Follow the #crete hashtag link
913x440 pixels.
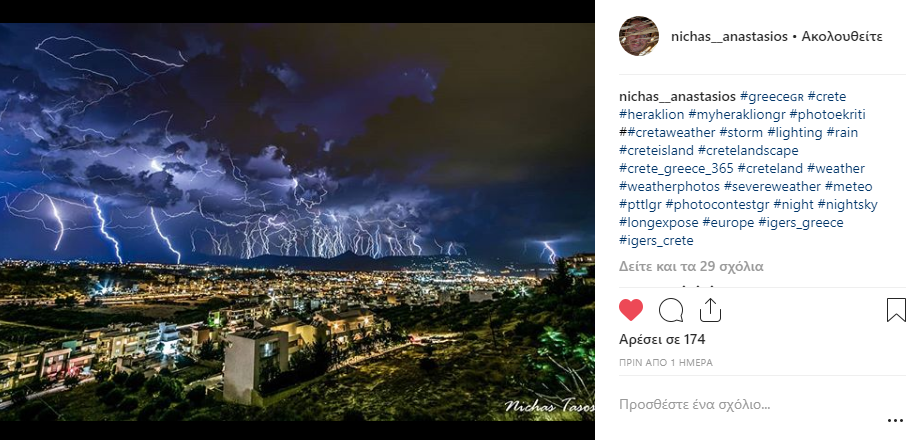[x=827, y=97]
